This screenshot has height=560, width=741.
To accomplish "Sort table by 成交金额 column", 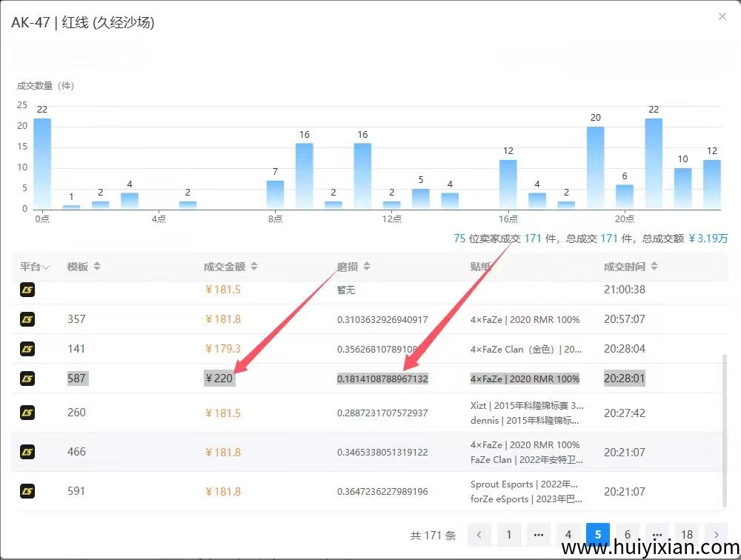I will [x=254, y=267].
